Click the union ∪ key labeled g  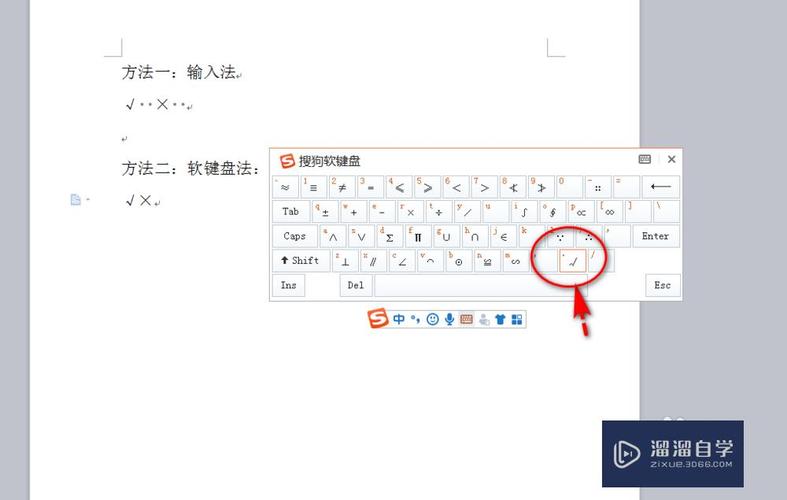(447, 236)
